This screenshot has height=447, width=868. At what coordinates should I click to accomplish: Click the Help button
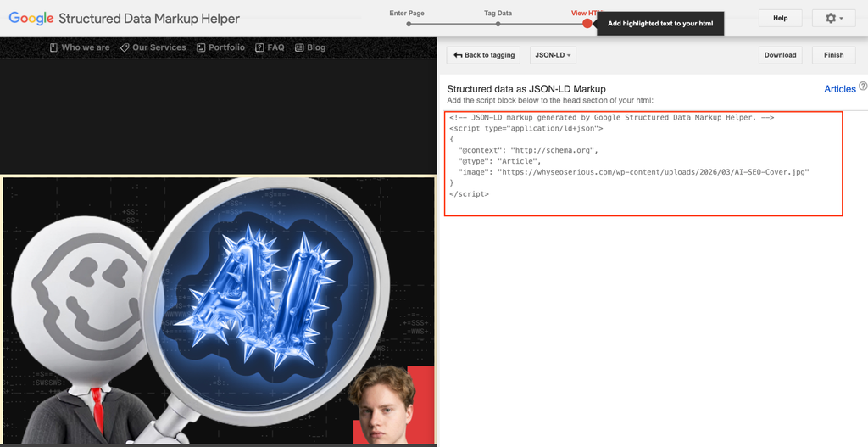coord(781,19)
